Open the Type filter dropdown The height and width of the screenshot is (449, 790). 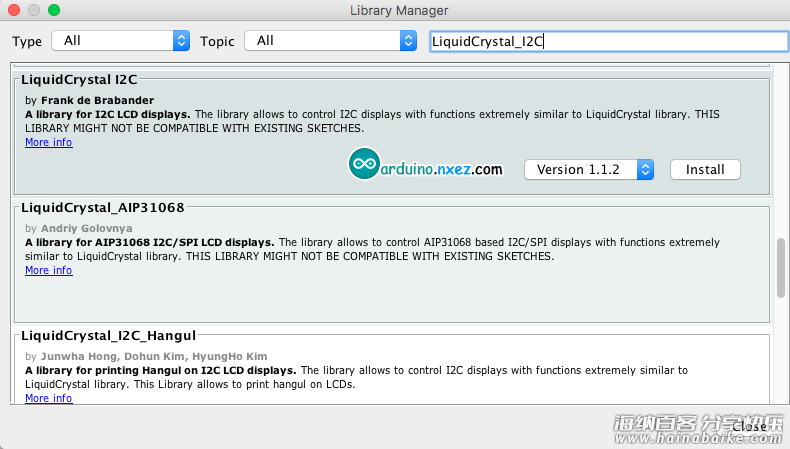coord(120,41)
